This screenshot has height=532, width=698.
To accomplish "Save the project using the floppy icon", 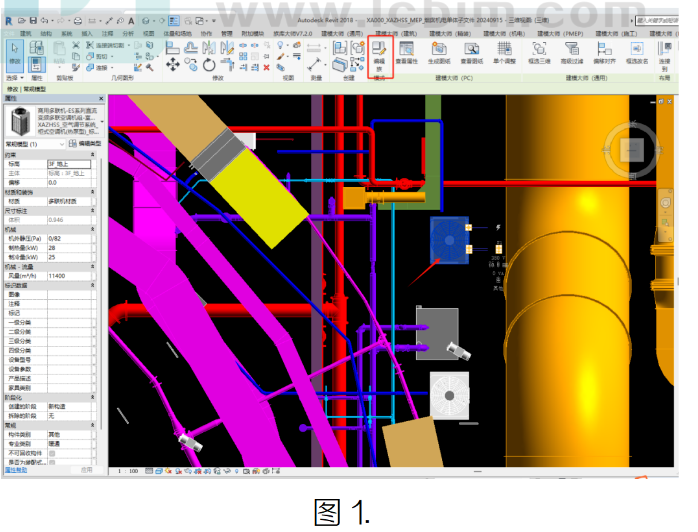I will coord(33,20).
